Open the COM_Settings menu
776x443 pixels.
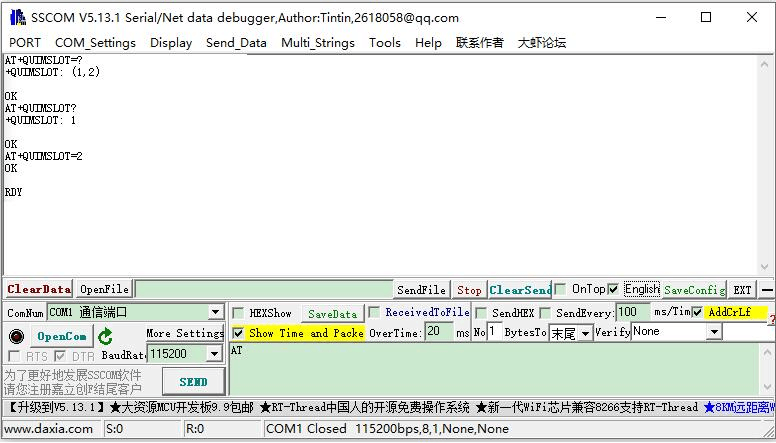pyautogui.click(x=95, y=43)
